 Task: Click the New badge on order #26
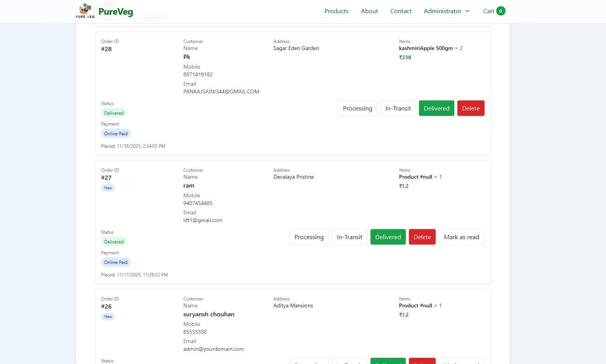coord(108,316)
